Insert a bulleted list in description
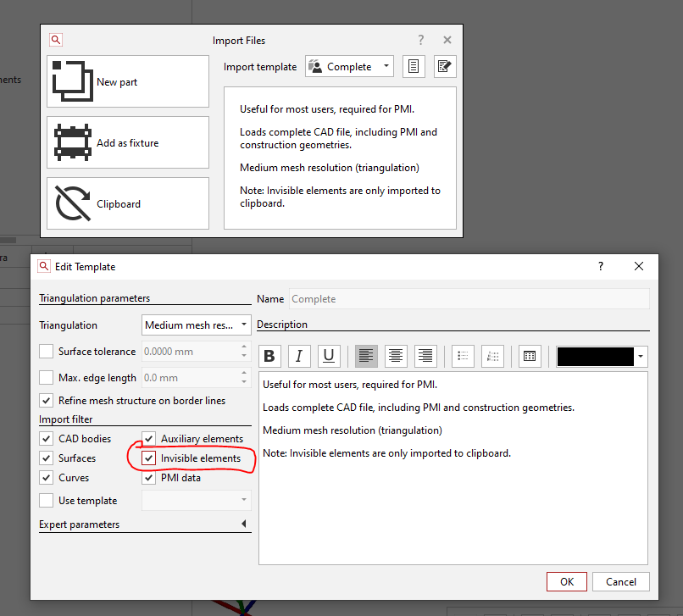Image resolution: width=683 pixels, height=616 pixels. click(x=462, y=357)
